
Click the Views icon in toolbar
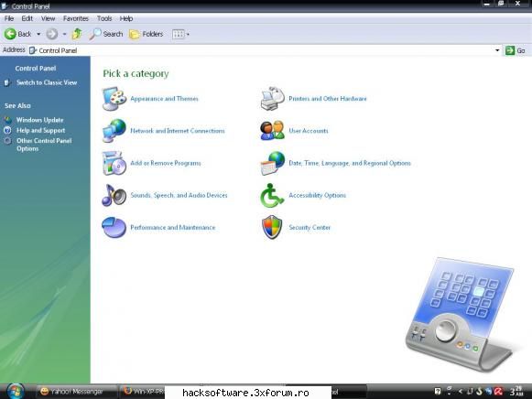179,34
